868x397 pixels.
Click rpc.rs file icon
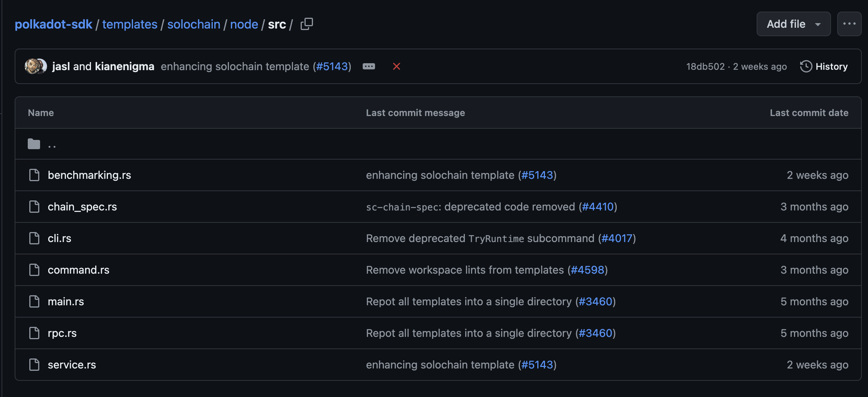34,333
